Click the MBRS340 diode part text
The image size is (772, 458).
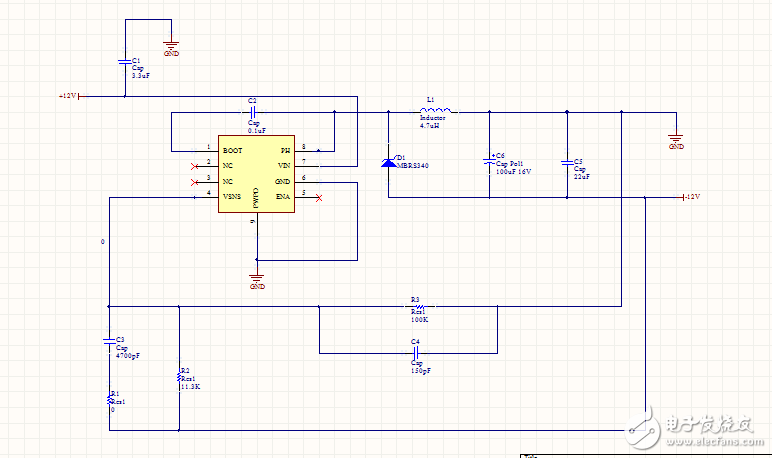click(413, 166)
